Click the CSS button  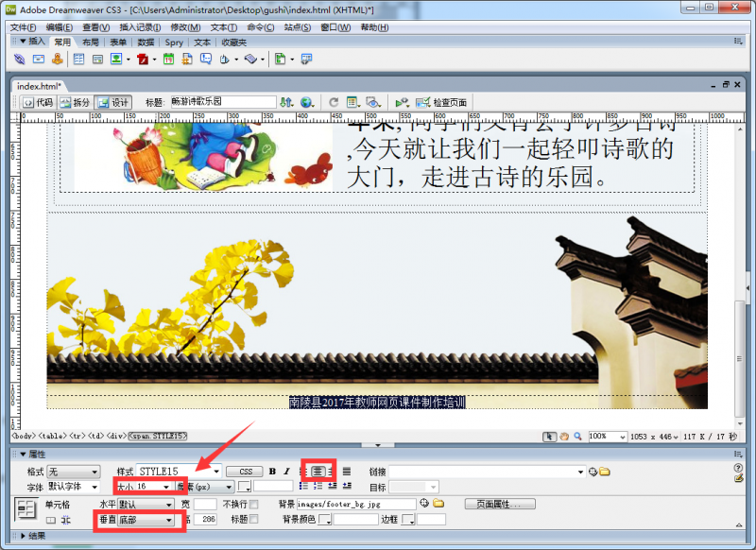245,472
